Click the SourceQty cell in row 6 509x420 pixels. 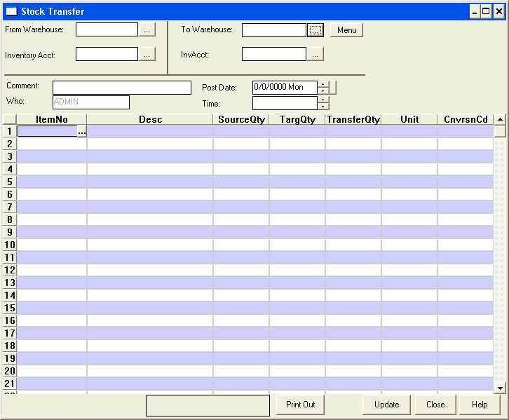pos(241,194)
